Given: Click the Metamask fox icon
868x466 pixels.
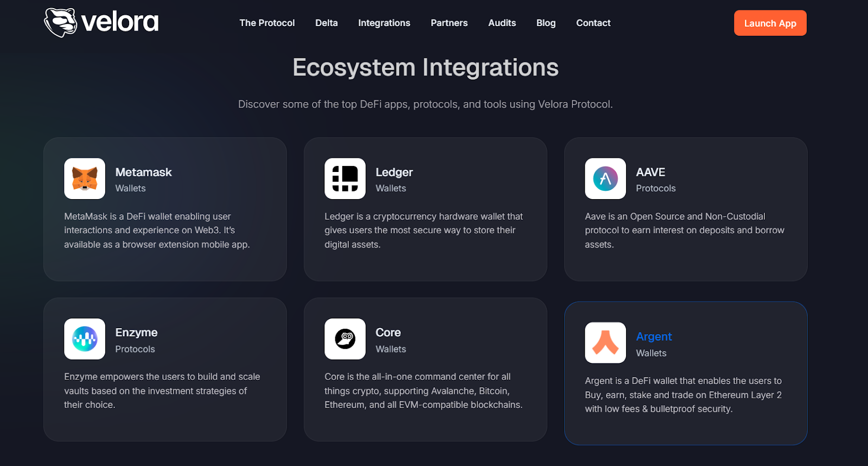Looking at the screenshot, I should click(85, 178).
